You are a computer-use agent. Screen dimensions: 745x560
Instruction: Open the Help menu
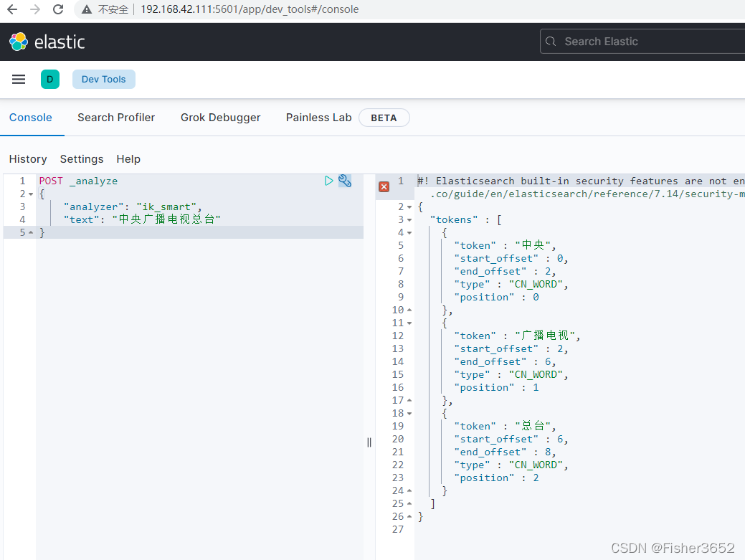pos(128,159)
